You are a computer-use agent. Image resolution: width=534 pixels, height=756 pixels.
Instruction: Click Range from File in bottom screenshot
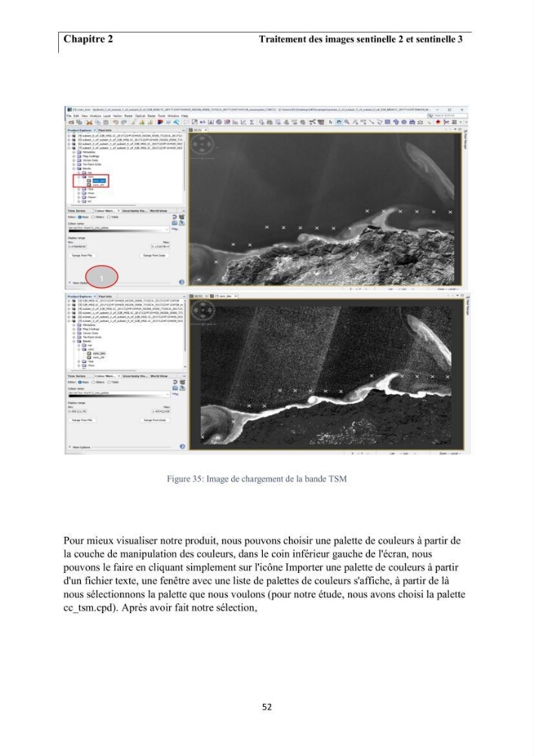pyautogui.click(x=82, y=420)
